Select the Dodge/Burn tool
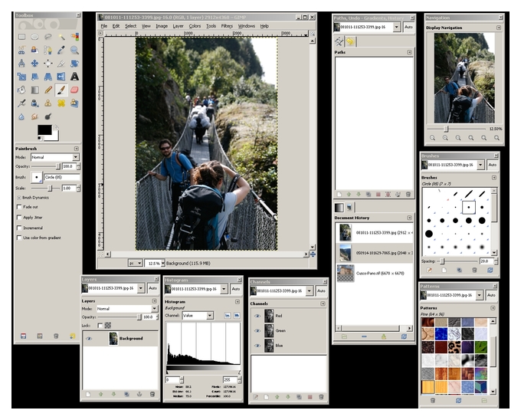This screenshot has height=420, width=521. coord(48,116)
